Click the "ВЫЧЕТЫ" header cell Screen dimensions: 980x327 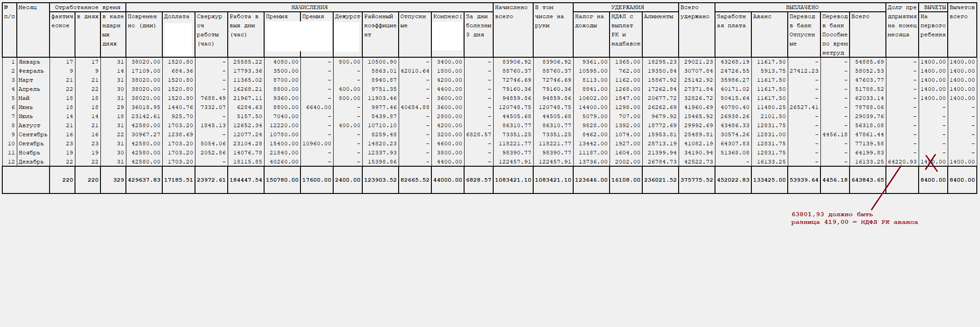pyautogui.click(x=935, y=7)
